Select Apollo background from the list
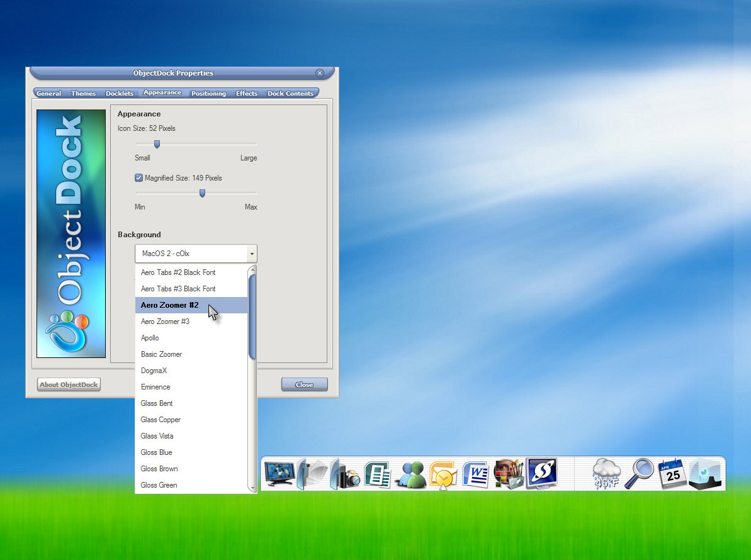751x560 pixels. point(191,337)
